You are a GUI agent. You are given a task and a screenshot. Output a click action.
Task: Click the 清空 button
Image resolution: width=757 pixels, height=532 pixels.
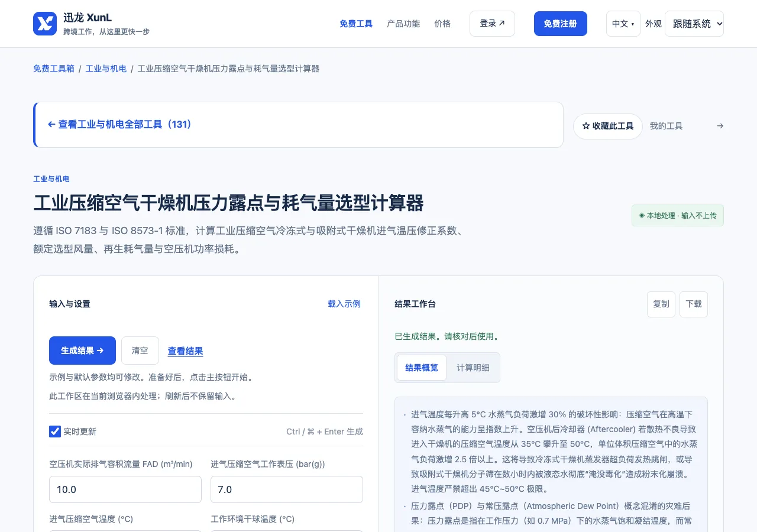pos(140,351)
